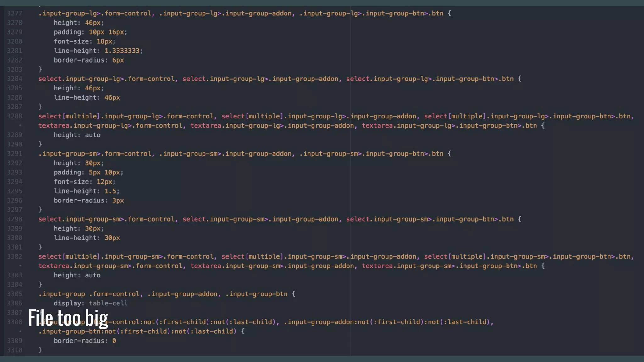Click line number 3290 in the gutter
Image resolution: width=644 pixels, height=362 pixels.
click(15, 144)
